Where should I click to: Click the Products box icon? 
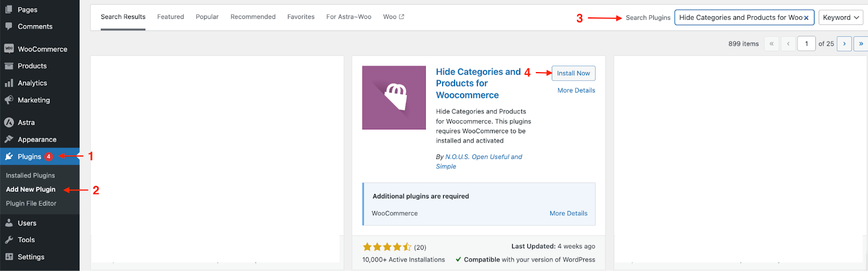9,66
